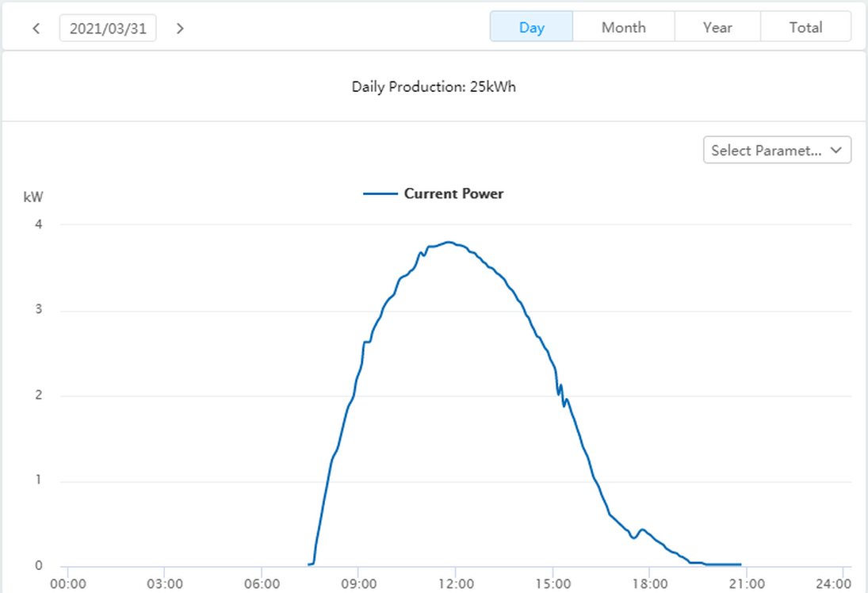868x593 pixels.
Task: Open the Select Parameter dropdown
Action: tap(766, 151)
